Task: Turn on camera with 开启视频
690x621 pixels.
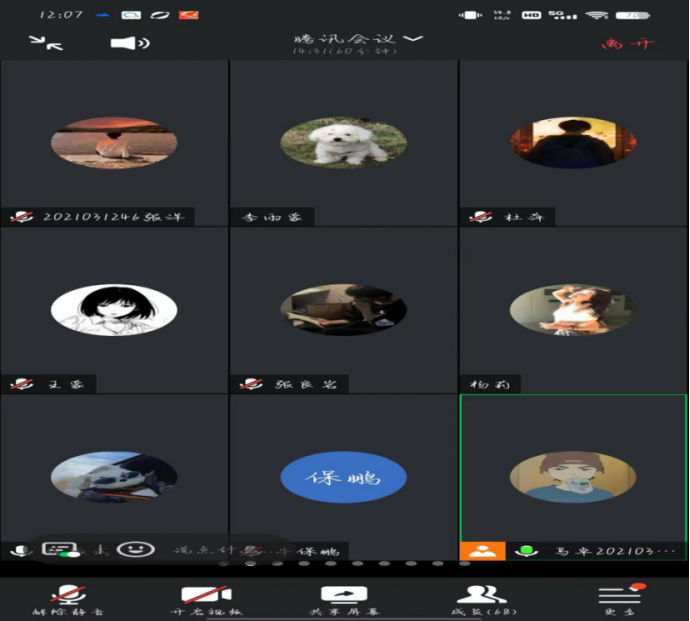Action: pyautogui.click(x=206, y=598)
